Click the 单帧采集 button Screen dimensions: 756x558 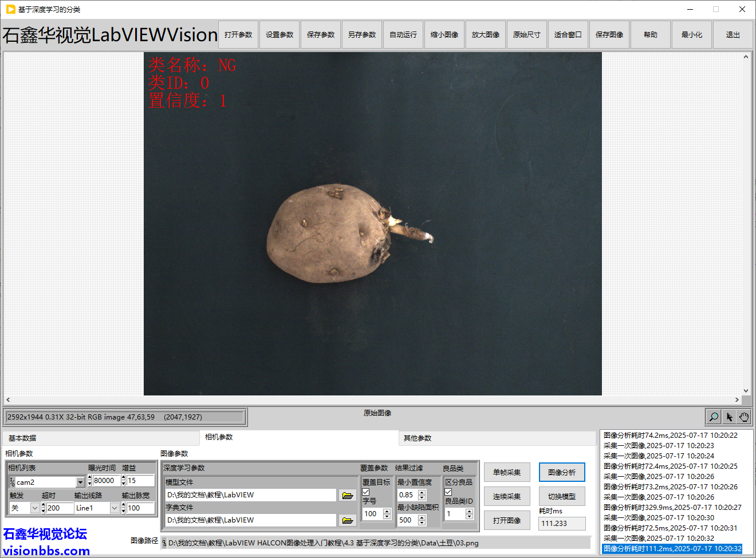point(506,472)
